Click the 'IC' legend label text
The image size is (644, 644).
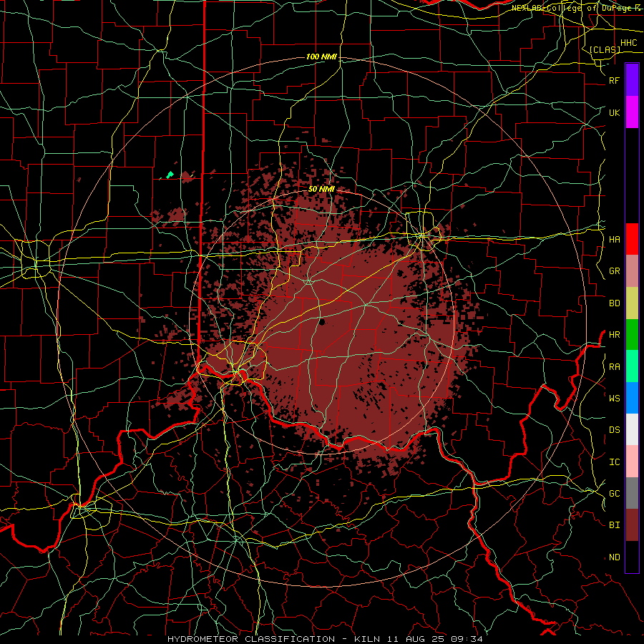click(614, 462)
